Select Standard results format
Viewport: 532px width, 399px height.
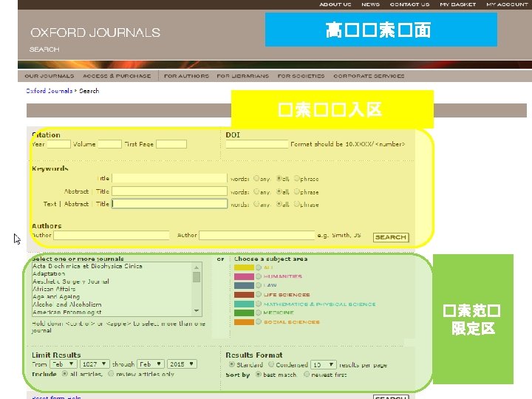coord(232,364)
